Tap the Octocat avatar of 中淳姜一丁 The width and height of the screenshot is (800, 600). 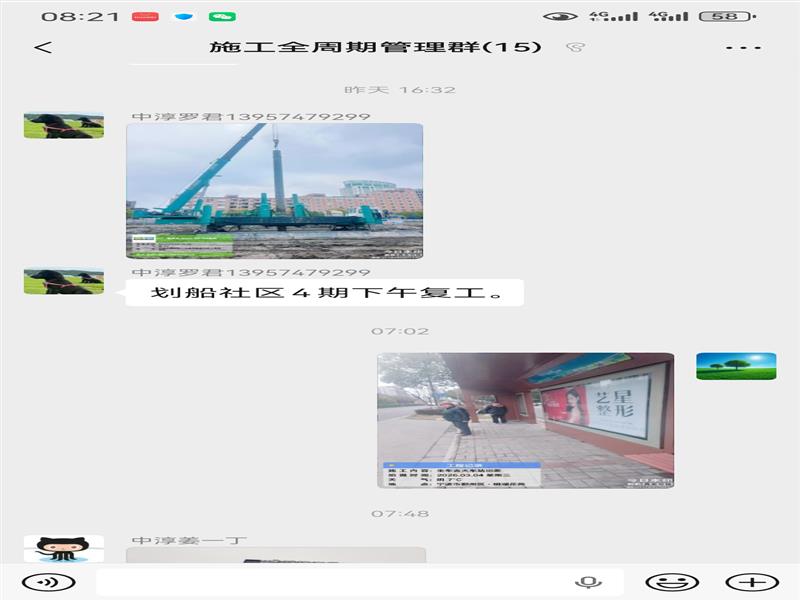(x=63, y=548)
